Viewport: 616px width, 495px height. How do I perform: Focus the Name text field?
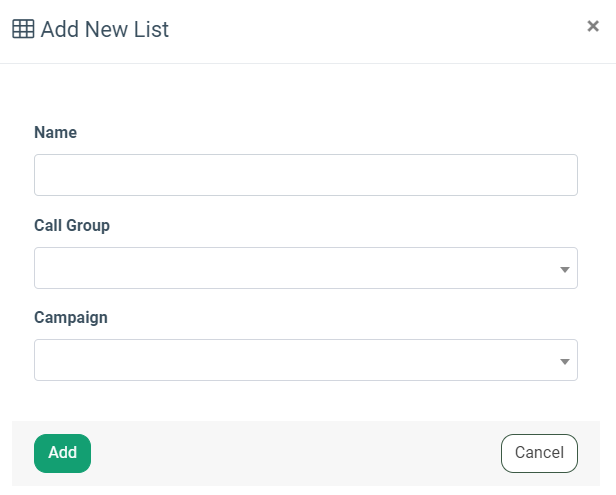(305, 175)
